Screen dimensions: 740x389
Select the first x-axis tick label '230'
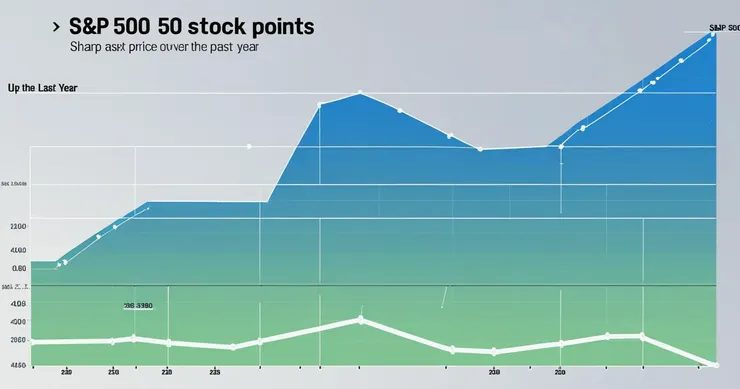[x=67, y=372]
